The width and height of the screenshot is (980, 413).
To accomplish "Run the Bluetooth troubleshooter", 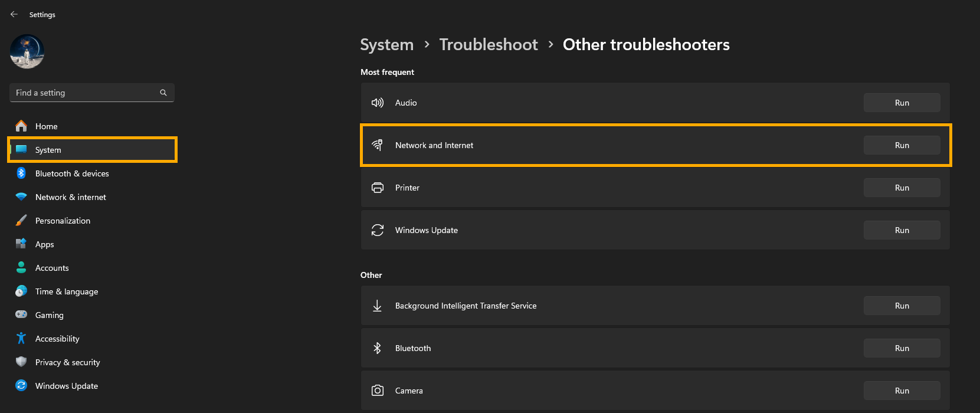I will tap(902, 348).
